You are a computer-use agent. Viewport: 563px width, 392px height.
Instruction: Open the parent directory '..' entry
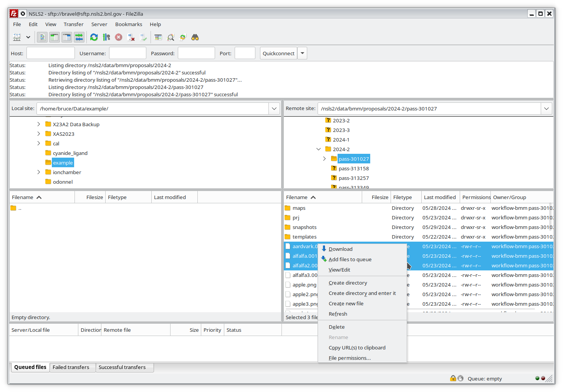point(145,208)
